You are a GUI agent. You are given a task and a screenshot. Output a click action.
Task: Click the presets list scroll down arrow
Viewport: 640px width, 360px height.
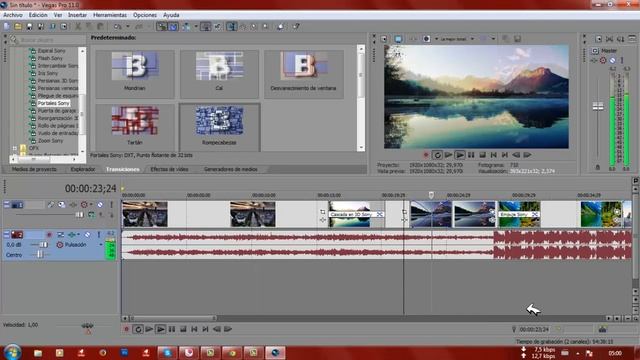point(361,147)
